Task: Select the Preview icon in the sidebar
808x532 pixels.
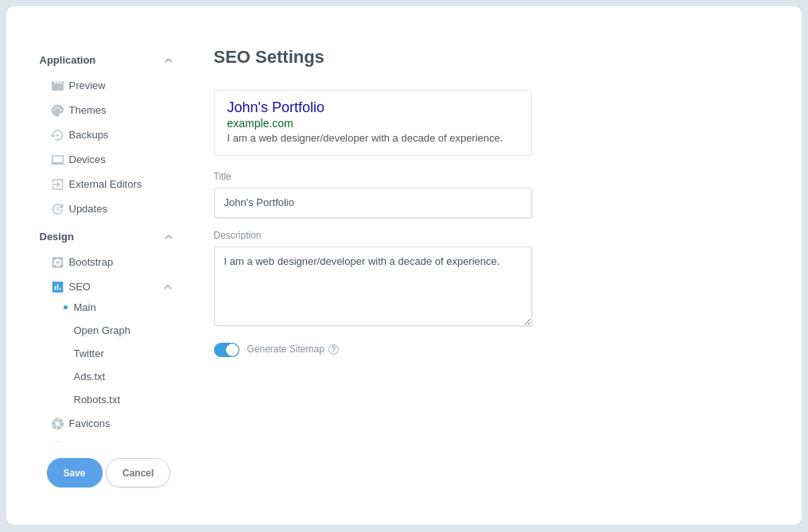Action: 57,85
